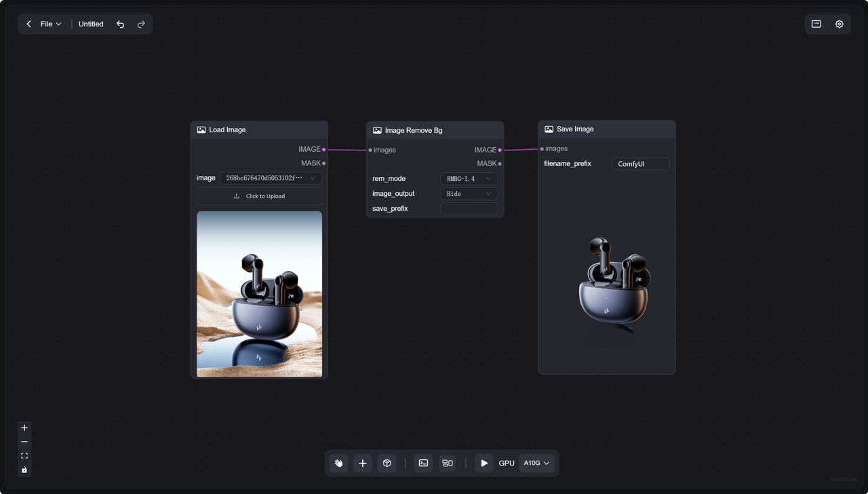868x494 pixels.
Task: Open the settings gear icon
Action: pyautogui.click(x=840, y=24)
